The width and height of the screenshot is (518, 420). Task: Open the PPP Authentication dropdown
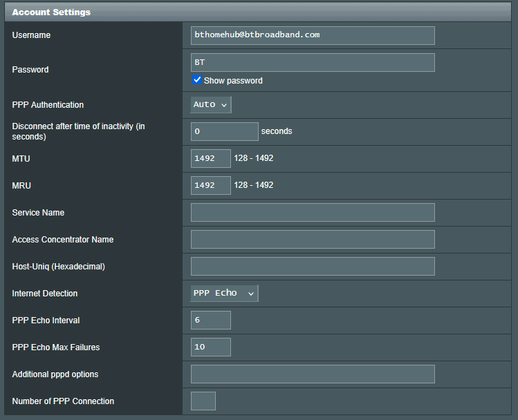pos(211,104)
